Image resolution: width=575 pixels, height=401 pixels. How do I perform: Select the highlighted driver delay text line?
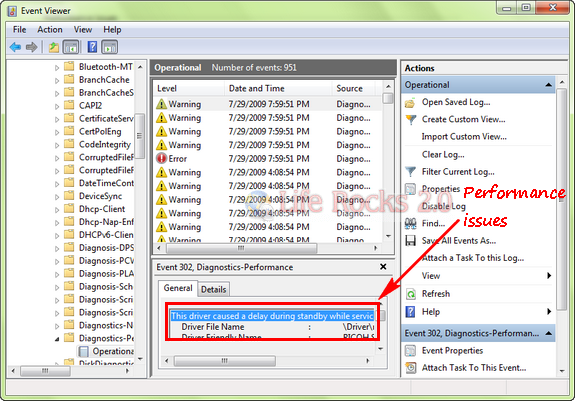[272, 316]
